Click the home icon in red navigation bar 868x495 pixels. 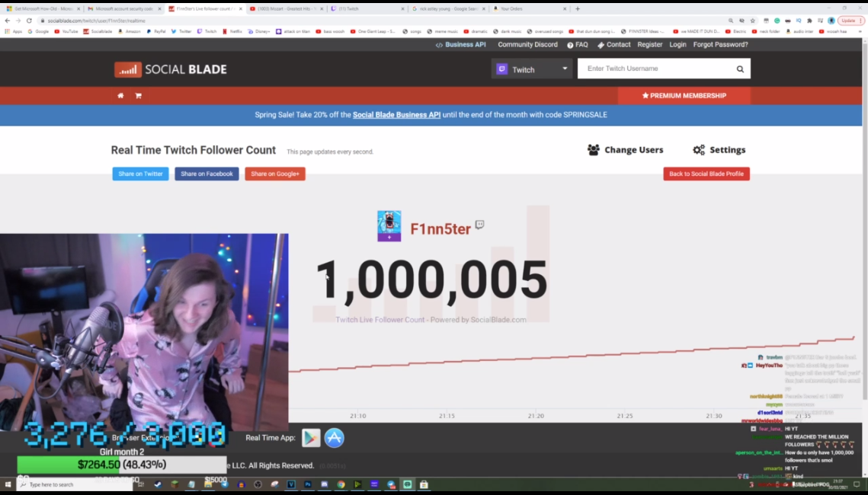120,96
